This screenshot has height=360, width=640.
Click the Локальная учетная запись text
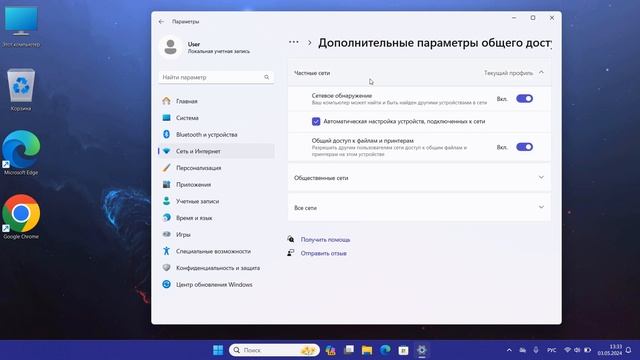point(218,51)
